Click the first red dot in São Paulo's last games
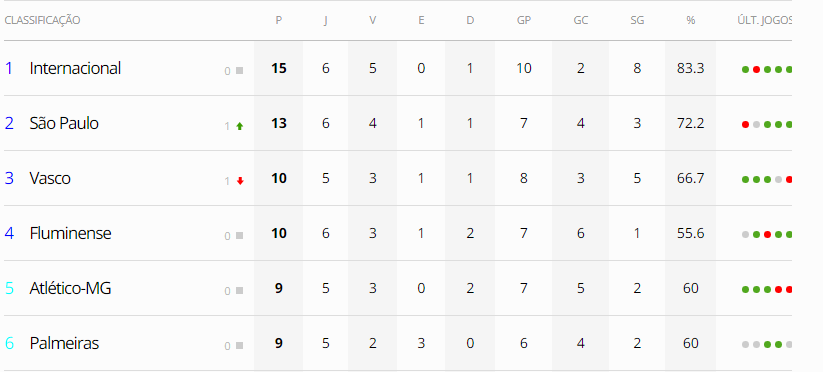 click(745, 124)
